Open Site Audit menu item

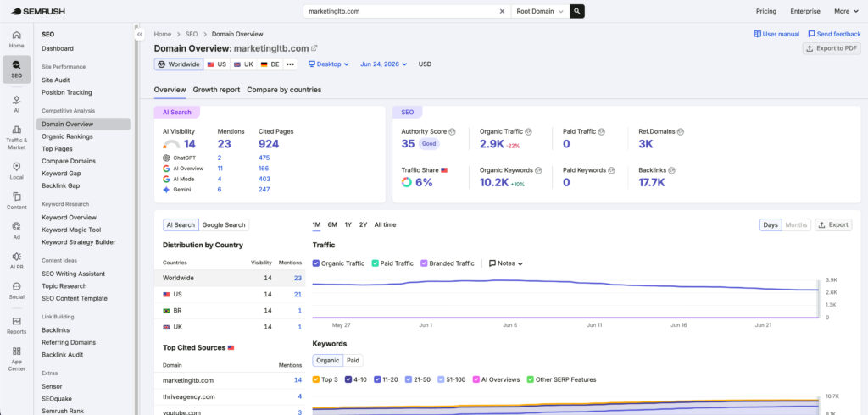pyautogui.click(x=56, y=80)
